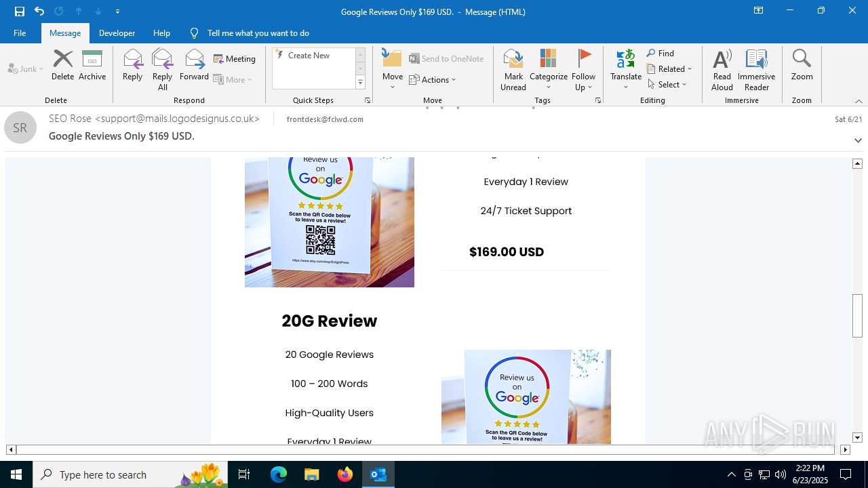Open the More respond options dropdown
868x488 pixels.
click(233, 79)
